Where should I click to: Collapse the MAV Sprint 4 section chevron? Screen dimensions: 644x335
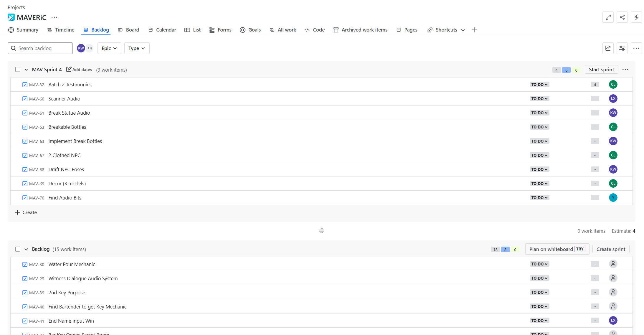26,70
